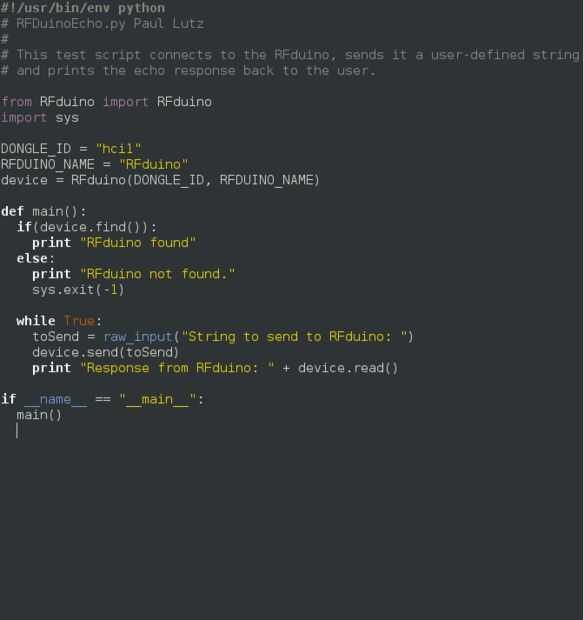Click the "RFduino found" string

(x=138, y=243)
